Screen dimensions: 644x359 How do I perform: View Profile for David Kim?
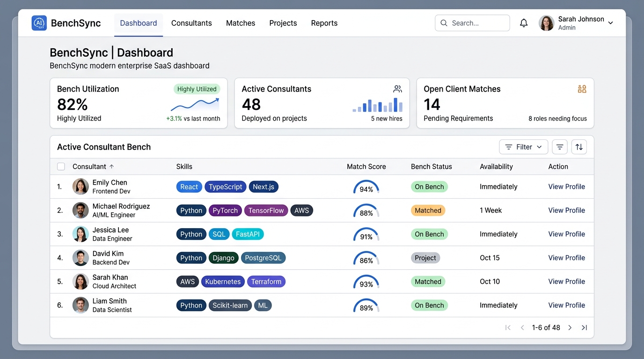[x=567, y=258]
